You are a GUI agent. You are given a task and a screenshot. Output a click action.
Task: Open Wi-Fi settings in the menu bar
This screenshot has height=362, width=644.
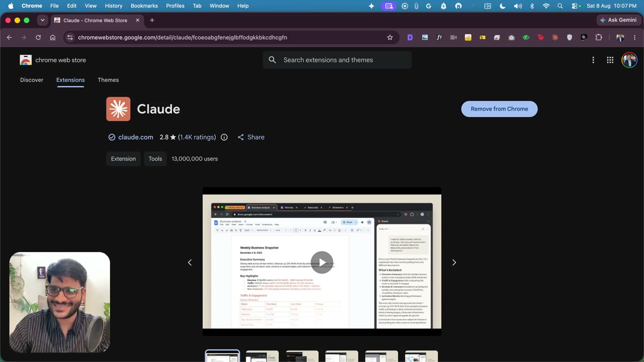pos(546,6)
